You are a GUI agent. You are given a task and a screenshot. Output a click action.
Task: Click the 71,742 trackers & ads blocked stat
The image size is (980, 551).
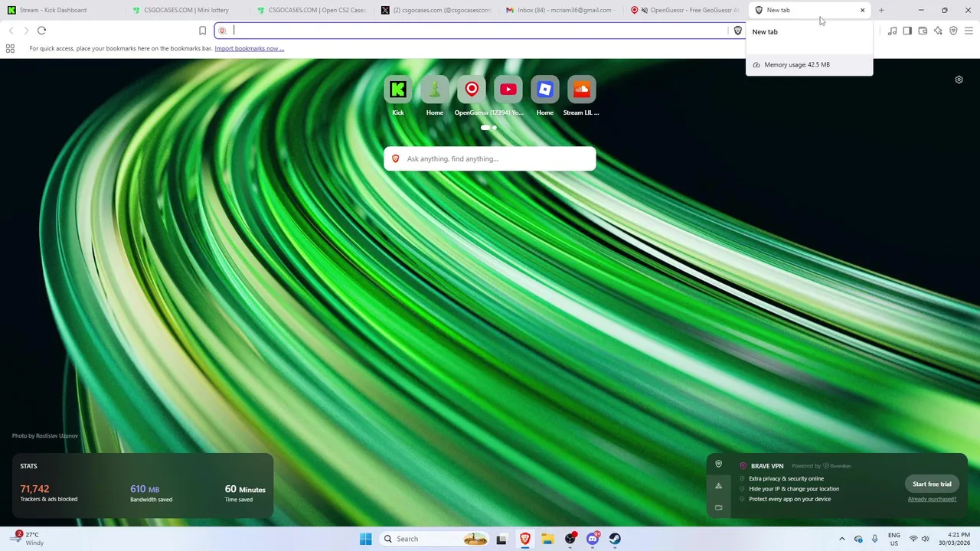[49, 493]
